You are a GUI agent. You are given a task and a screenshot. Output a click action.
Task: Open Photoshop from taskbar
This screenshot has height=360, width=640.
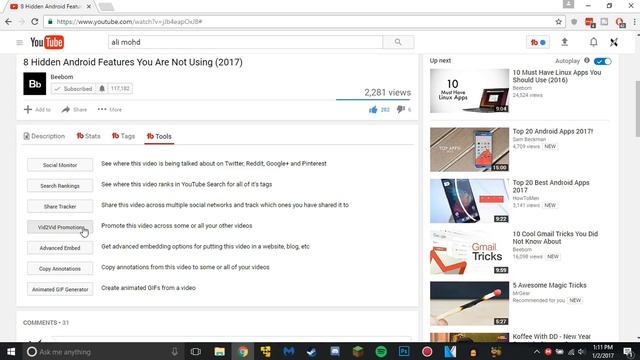[404, 351]
